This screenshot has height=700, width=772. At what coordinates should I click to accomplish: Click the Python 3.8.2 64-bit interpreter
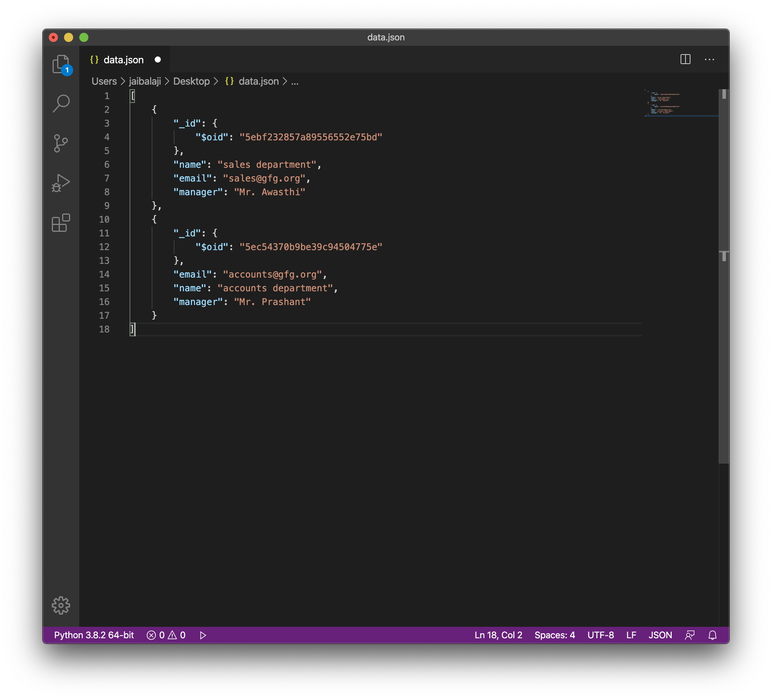click(x=94, y=635)
